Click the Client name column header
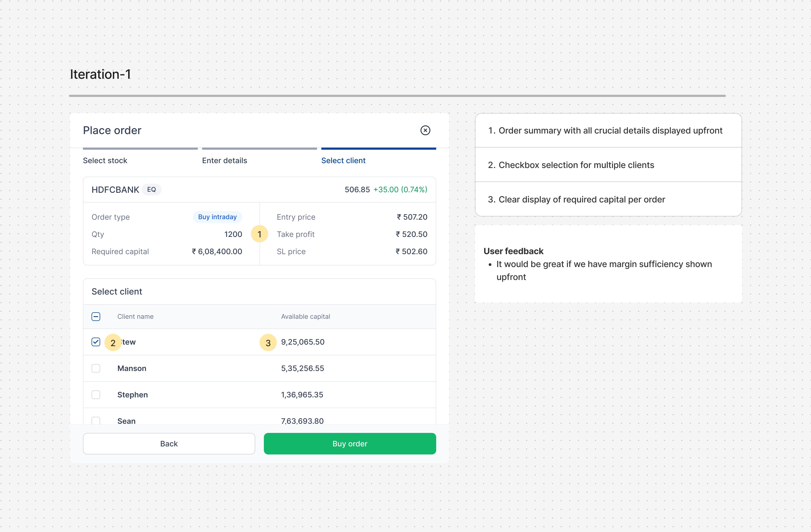The width and height of the screenshot is (811, 532). [135, 317]
